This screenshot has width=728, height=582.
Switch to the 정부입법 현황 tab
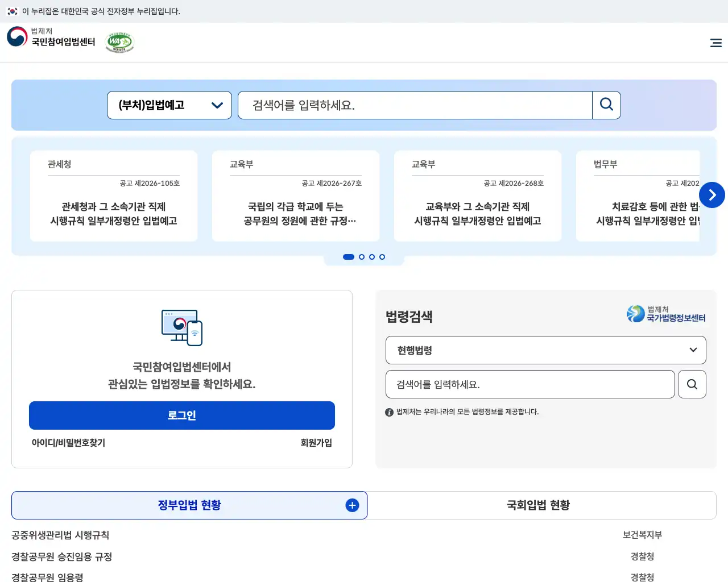pos(189,505)
